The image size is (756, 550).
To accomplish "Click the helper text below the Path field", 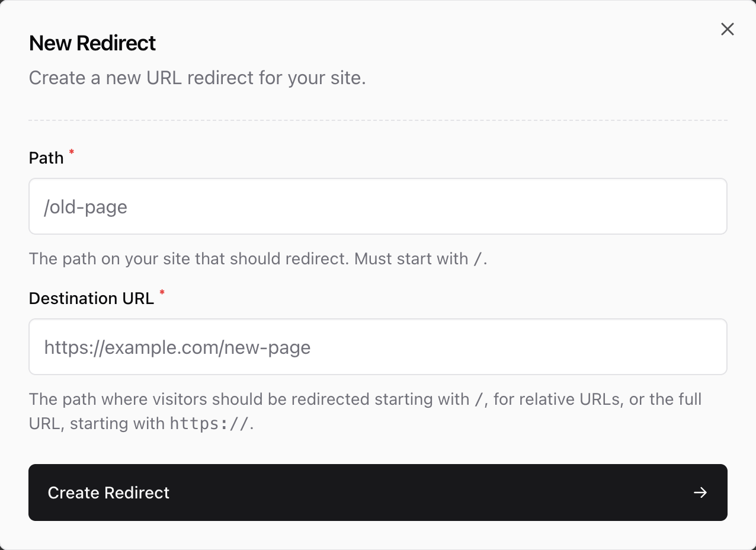I will (x=258, y=258).
